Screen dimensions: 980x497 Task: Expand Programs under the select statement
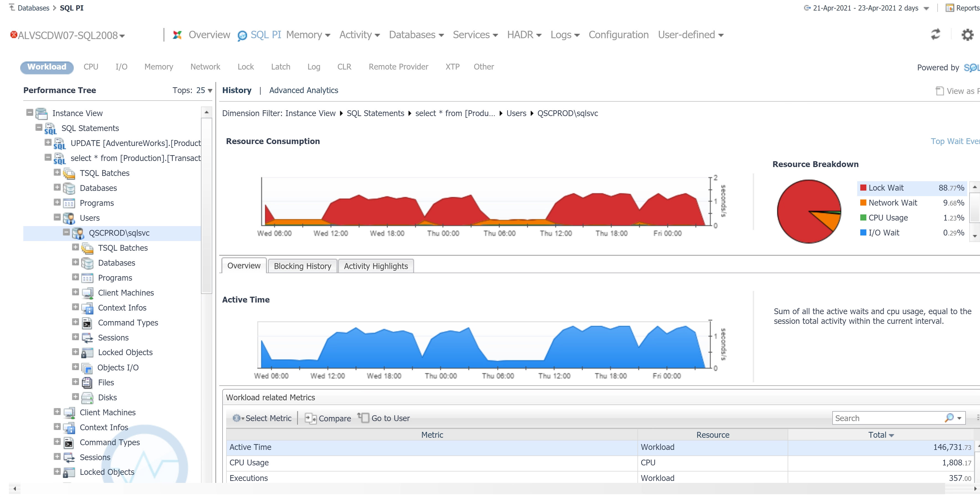pyautogui.click(x=57, y=202)
